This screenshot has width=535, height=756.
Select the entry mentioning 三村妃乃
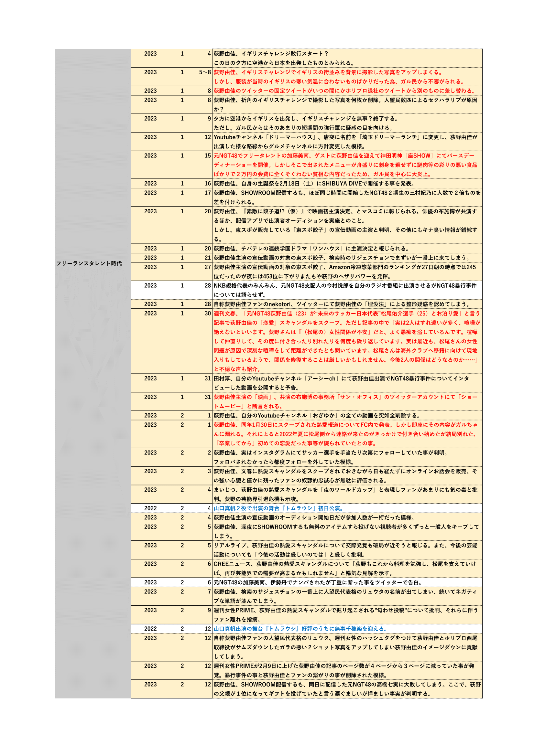[347, 197]
